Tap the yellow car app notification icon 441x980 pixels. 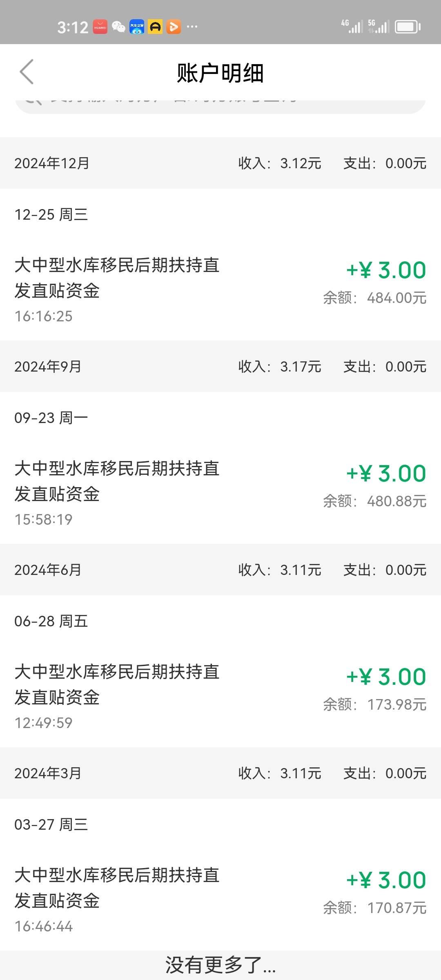pos(155,27)
